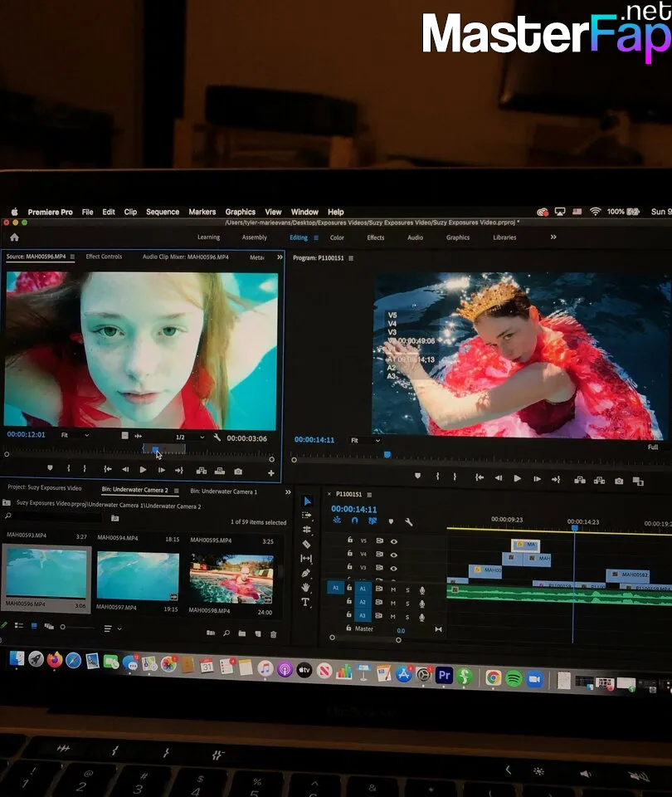The width and height of the screenshot is (672, 797).
Task: Open the Markers menu
Action: (x=202, y=212)
